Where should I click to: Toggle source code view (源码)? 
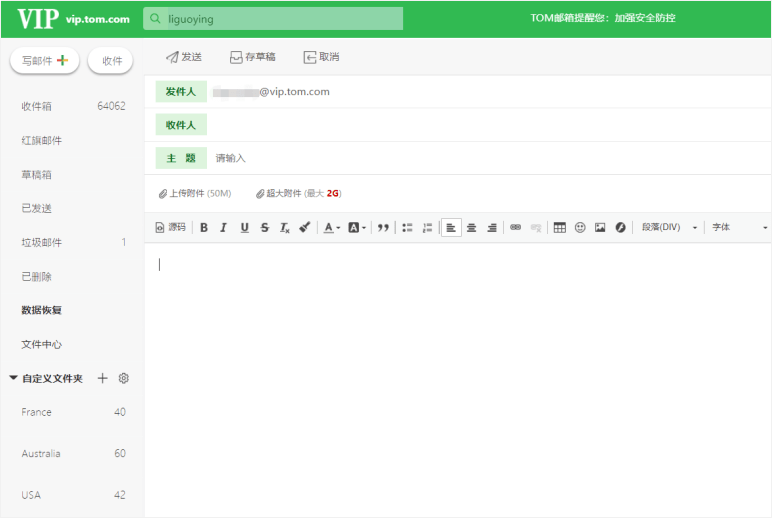(171, 228)
